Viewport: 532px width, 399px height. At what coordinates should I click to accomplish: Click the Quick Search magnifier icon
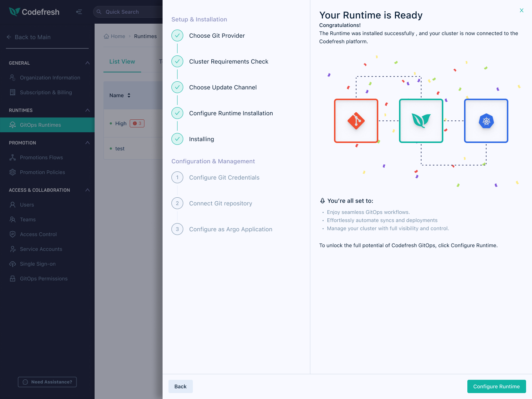click(x=99, y=12)
